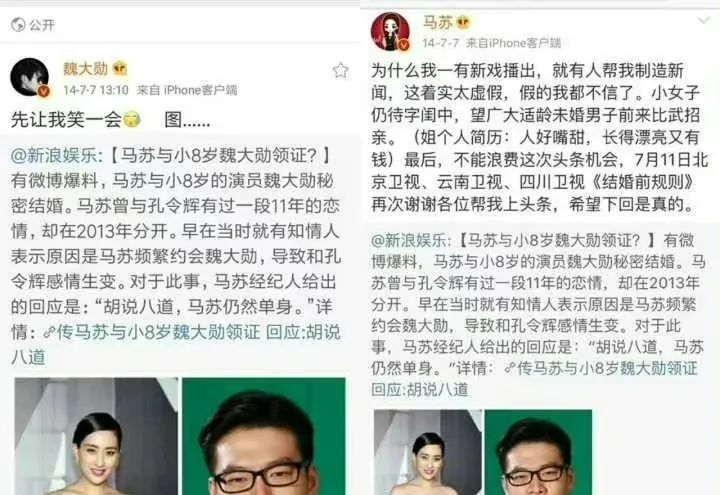This screenshot has height=495, width=720.
Task: Click the globe icon next to 公开
Action: click(x=18, y=24)
